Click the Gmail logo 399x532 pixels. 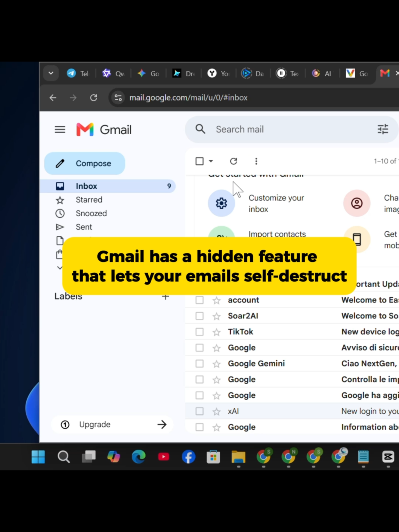(104, 130)
